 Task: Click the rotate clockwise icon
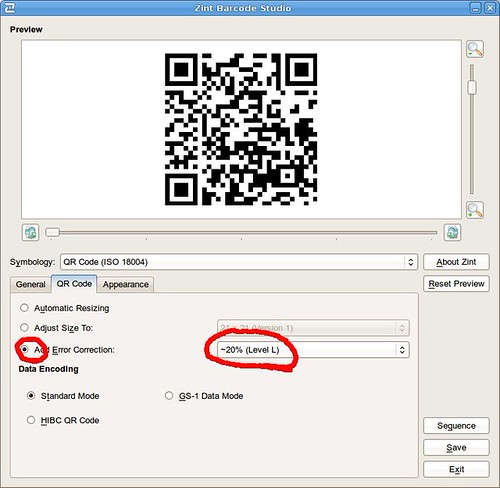pyautogui.click(x=452, y=232)
